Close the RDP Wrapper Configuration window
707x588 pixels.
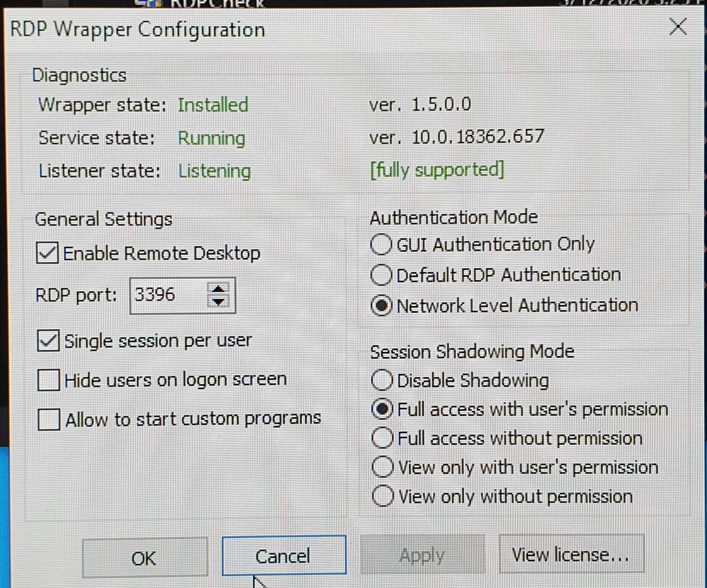678,27
